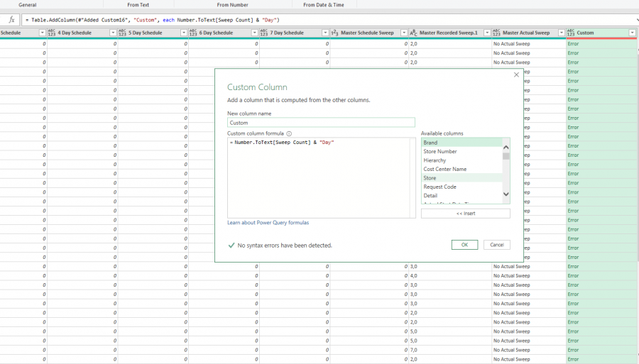Click Cancel in Custom Column dialog
639x364 pixels.
click(497, 245)
